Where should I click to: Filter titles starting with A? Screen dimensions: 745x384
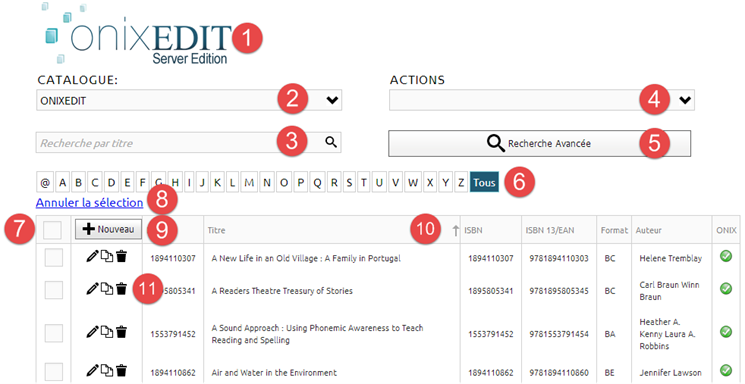pyautogui.click(x=62, y=183)
